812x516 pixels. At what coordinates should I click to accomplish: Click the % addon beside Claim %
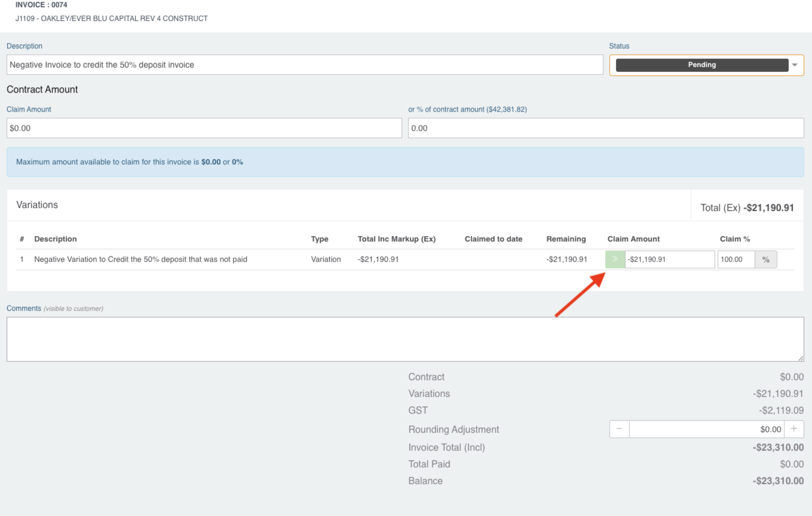766,259
